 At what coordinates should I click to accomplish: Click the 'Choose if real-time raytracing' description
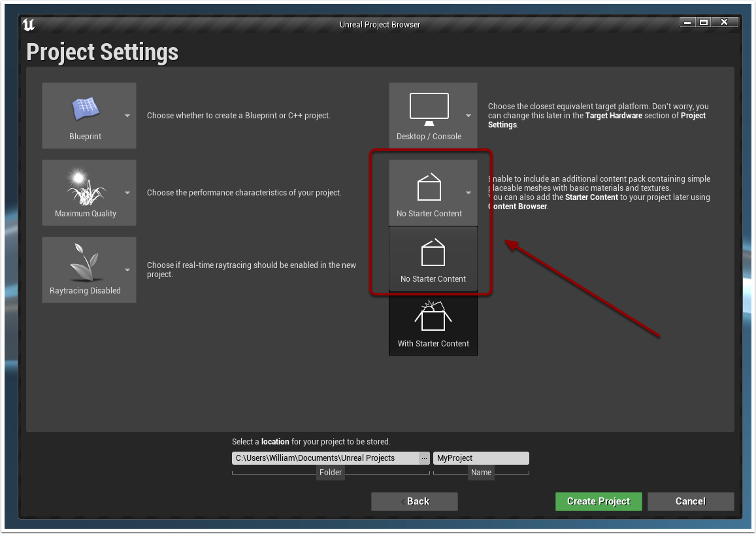click(x=252, y=270)
